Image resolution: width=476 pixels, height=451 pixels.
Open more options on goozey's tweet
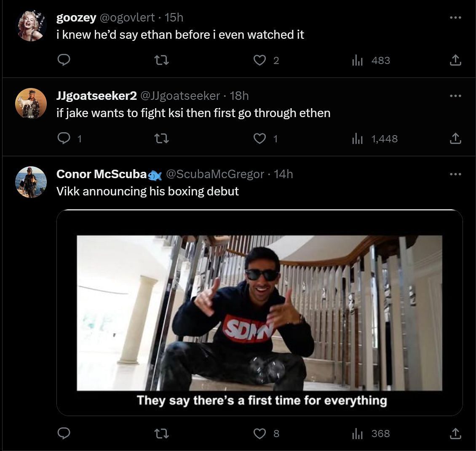[x=455, y=18]
